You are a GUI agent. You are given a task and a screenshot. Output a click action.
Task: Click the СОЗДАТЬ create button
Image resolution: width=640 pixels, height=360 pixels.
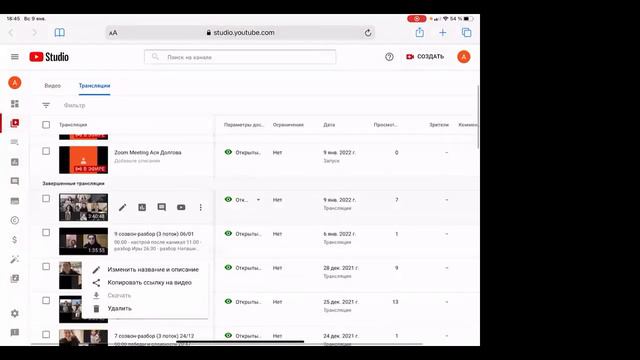425,57
